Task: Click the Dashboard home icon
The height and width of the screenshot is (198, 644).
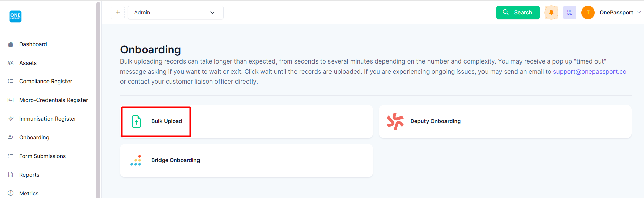Action: (11, 44)
